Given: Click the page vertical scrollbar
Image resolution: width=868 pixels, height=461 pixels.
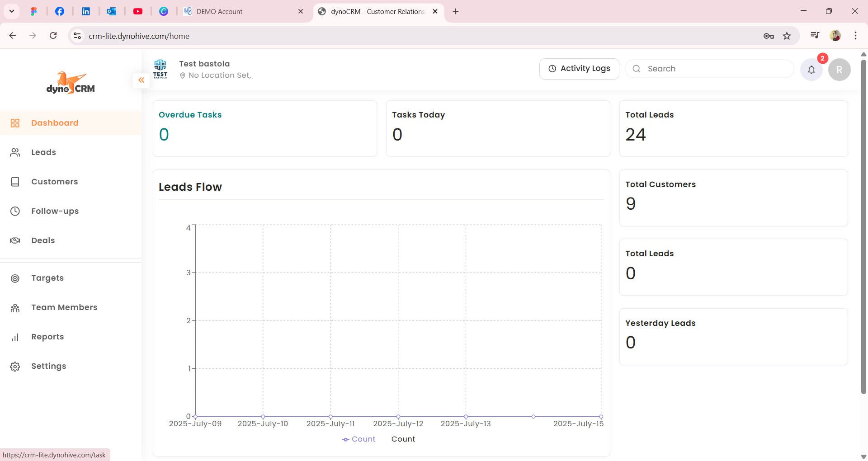Looking at the screenshot, I should 863,226.
